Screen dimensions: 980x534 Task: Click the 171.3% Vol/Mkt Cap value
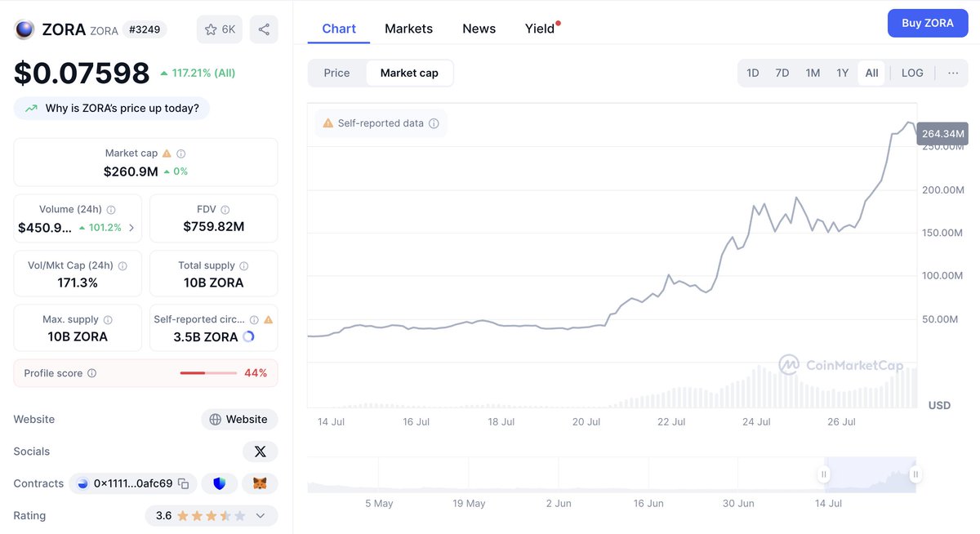pos(78,283)
